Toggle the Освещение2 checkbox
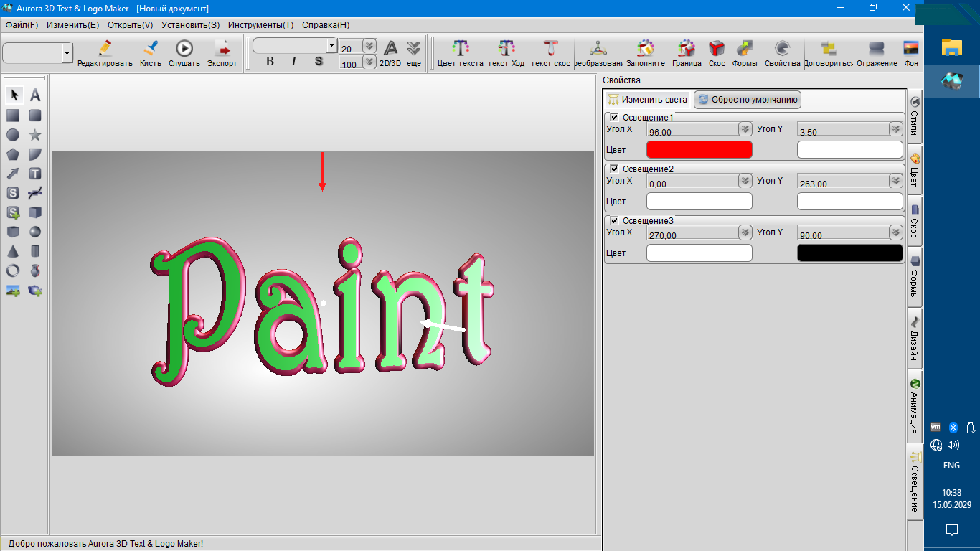 click(x=614, y=169)
